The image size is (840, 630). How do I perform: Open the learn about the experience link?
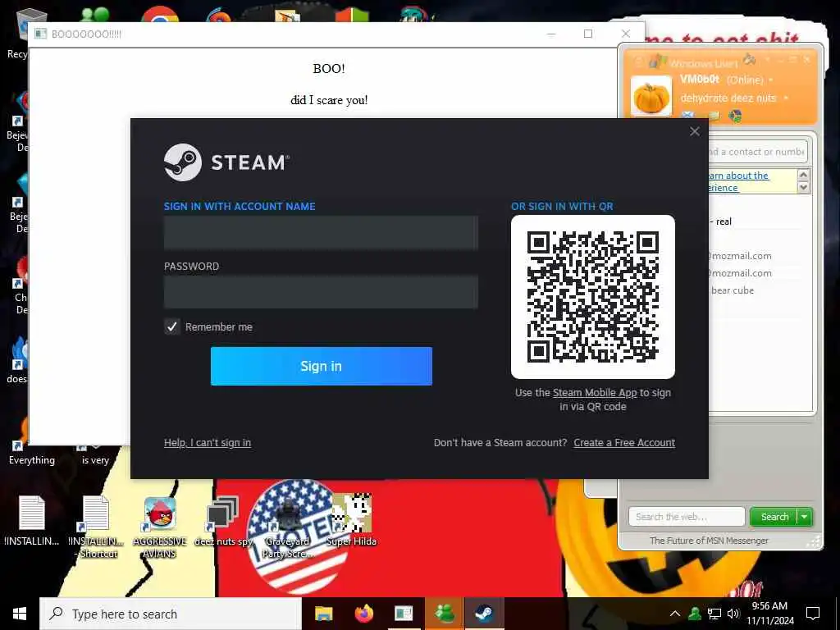pyautogui.click(x=738, y=181)
